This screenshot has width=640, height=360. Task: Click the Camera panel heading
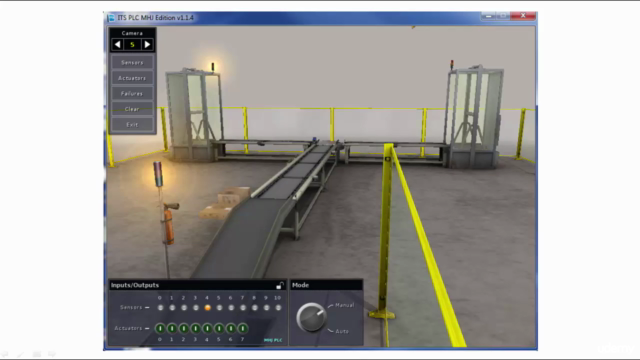click(x=132, y=33)
